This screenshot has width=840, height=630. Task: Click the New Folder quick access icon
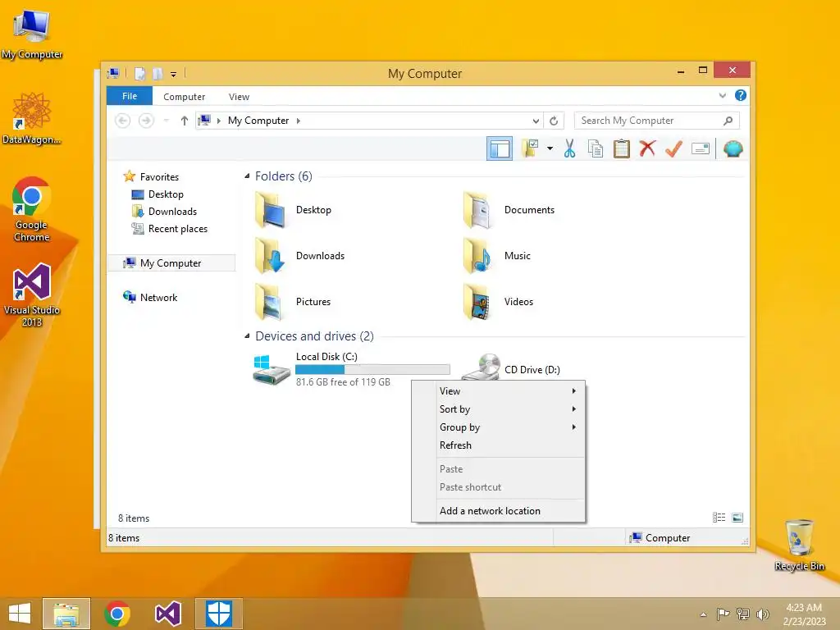tap(157, 73)
